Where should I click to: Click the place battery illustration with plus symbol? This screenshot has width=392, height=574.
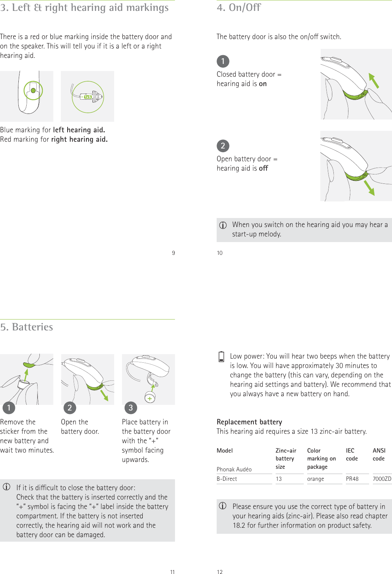(148, 379)
